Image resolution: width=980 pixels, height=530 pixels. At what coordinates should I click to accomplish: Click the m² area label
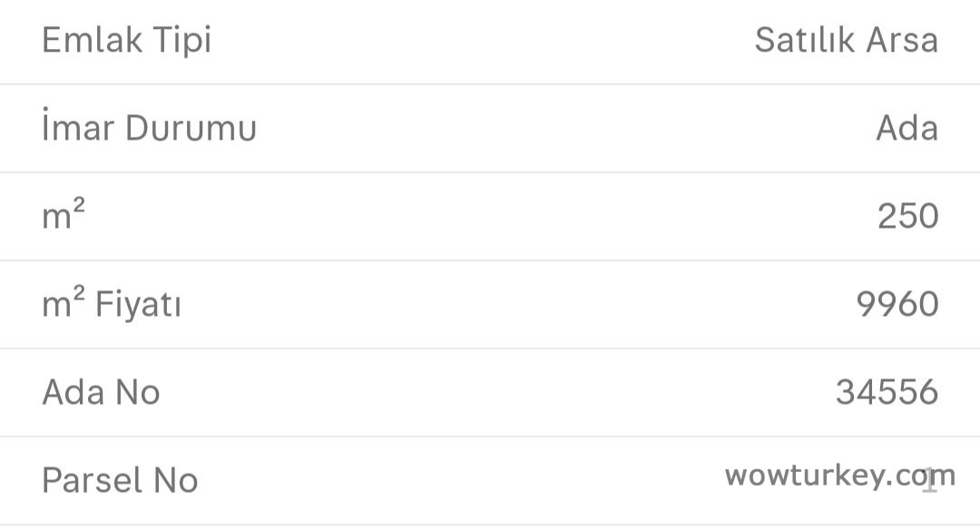(64, 216)
